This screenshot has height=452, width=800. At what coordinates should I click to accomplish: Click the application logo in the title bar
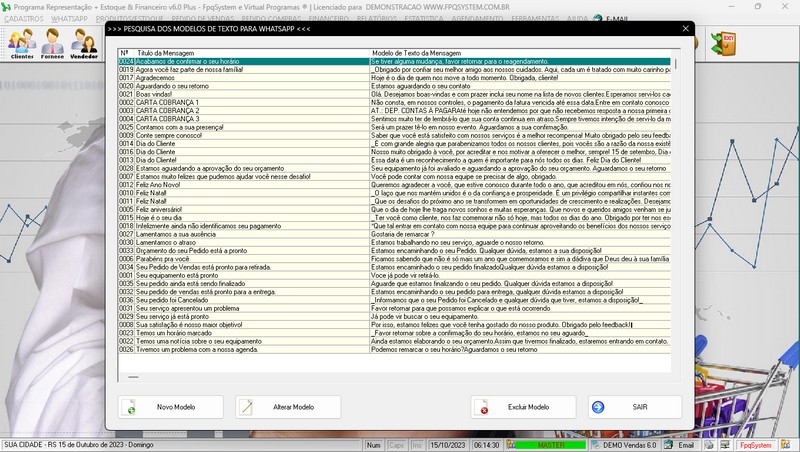[x=6, y=7]
